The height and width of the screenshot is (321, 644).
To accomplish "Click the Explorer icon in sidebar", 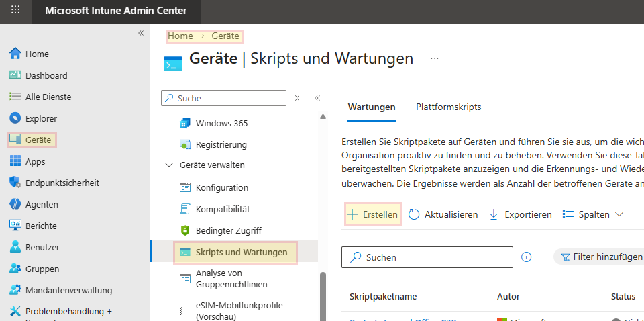I will tap(15, 118).
